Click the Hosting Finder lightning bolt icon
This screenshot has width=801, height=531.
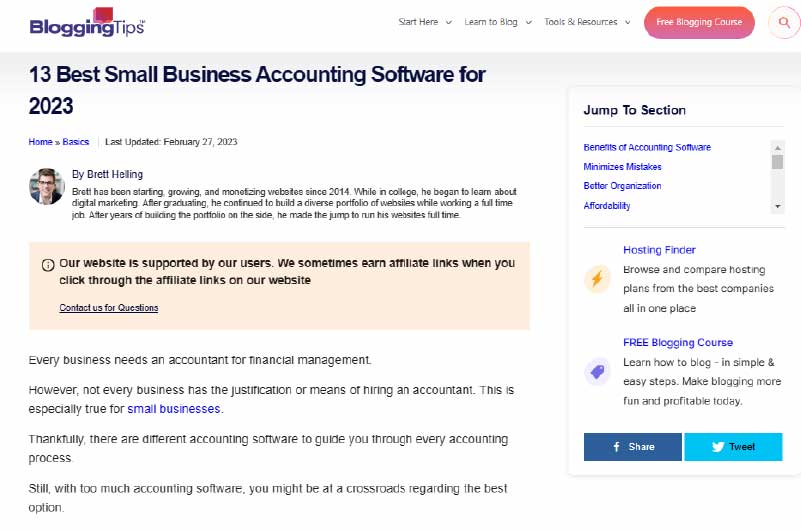(597, 279)
